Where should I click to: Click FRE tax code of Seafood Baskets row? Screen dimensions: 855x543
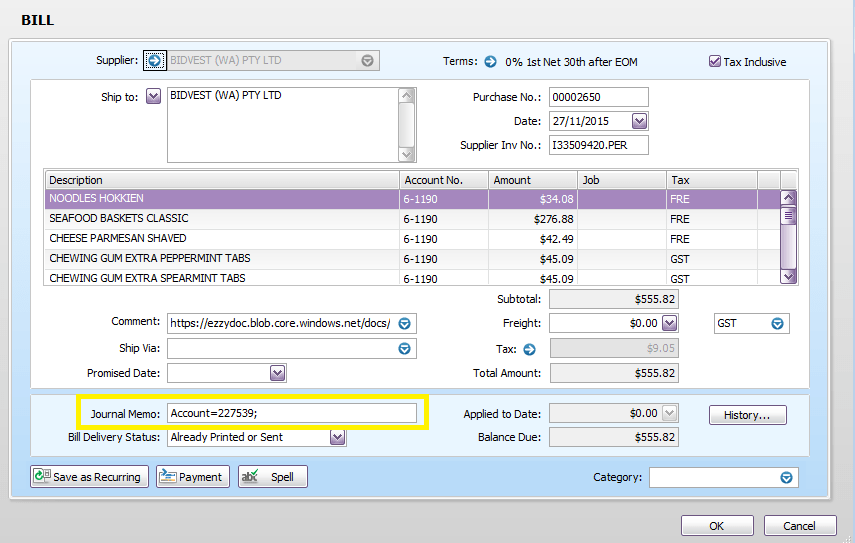point(712,219)
